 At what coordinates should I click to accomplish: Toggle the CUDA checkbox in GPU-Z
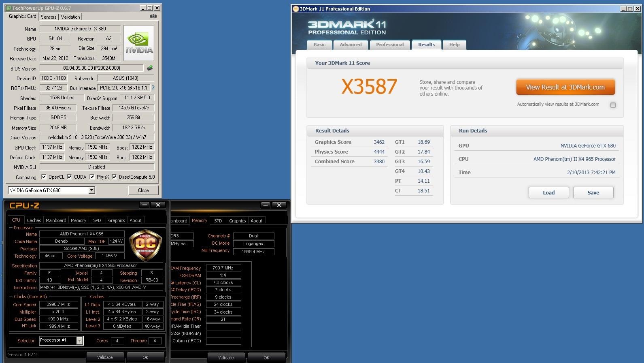coord(69,177)
